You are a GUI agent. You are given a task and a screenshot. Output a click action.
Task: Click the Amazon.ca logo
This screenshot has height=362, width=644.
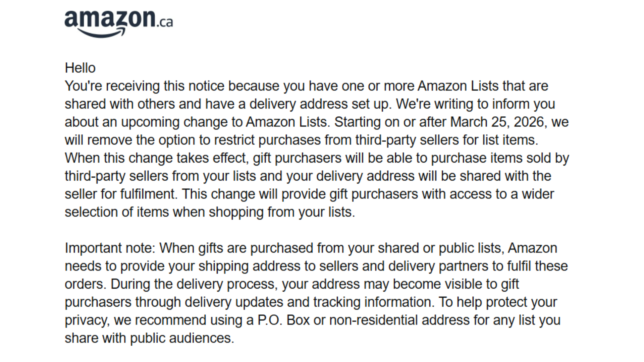(111, 19)
